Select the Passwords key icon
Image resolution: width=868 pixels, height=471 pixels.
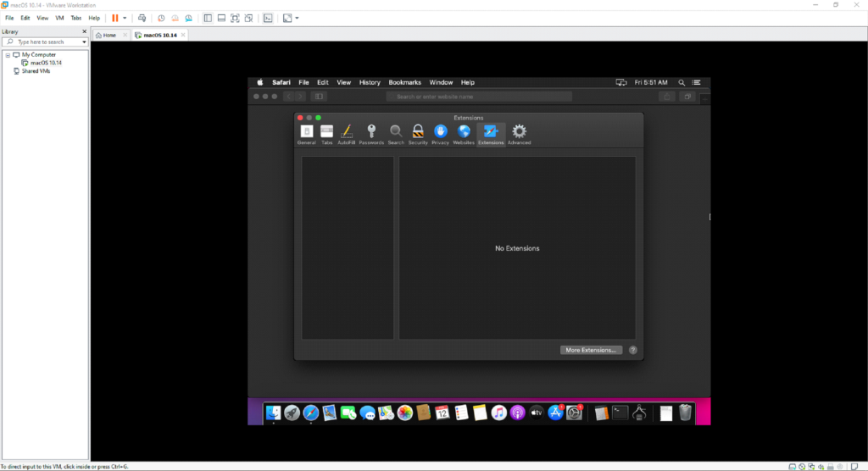371,133
